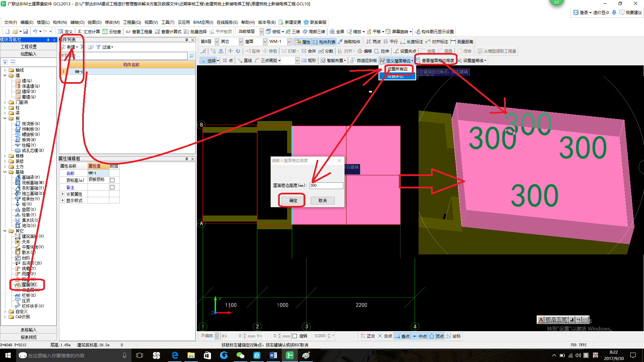
Task: Choose 设置所有边 menu entry
Action: (397, 69)
